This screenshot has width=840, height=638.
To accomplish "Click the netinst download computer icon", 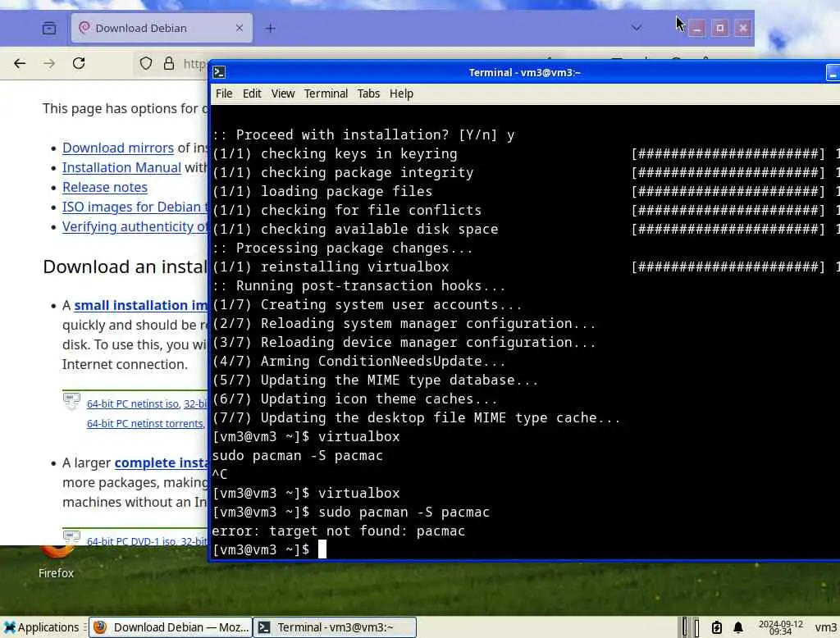I will pyautogui.click(x=71, y=401).
